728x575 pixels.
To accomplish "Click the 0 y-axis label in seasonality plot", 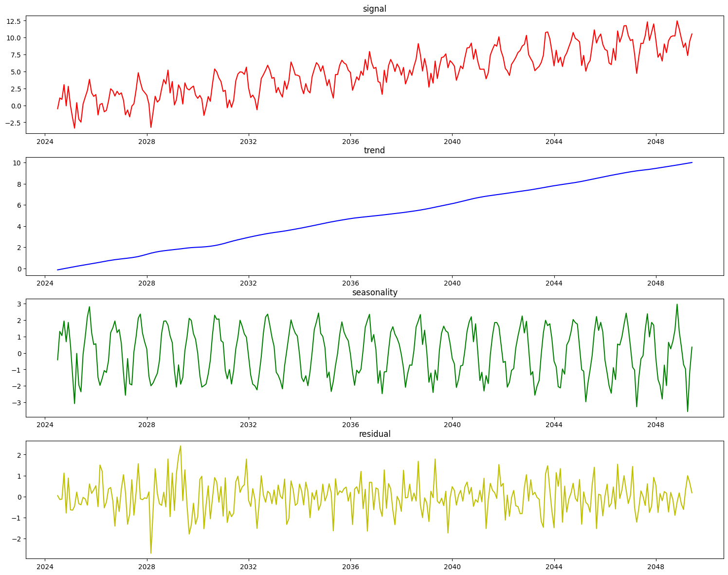I will (18, 354).
